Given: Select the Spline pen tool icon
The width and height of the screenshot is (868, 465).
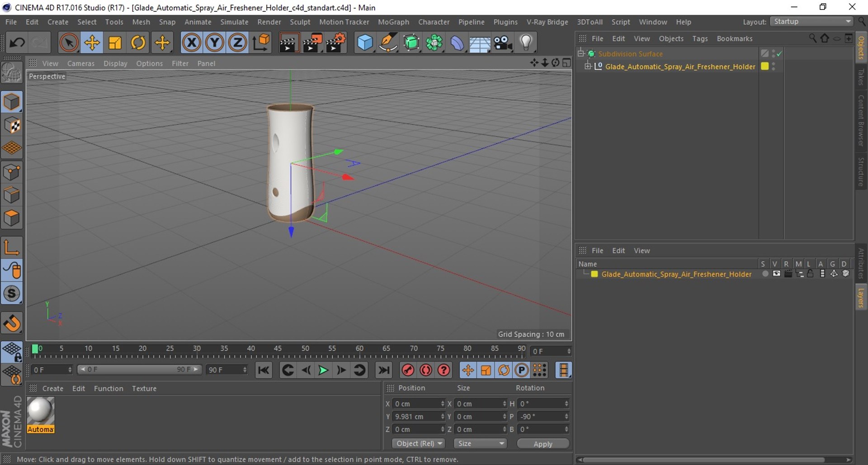Looking at the screenshot, I should pyautogui.click(x=388, y=43).
